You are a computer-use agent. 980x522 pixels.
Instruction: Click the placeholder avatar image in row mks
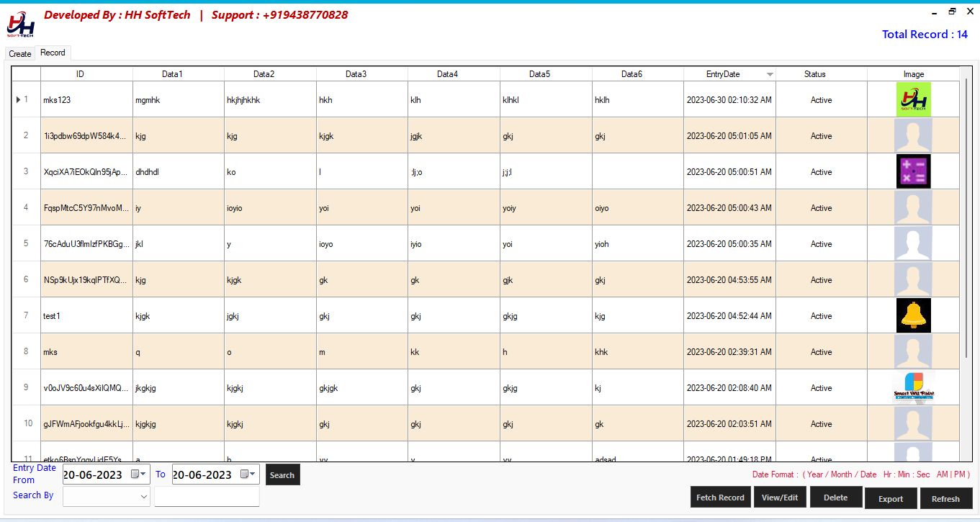coord(913,351)
